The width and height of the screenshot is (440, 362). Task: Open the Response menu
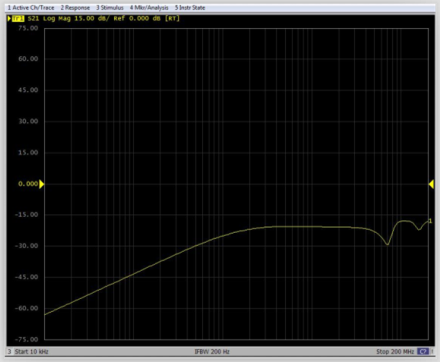(75, 8)
